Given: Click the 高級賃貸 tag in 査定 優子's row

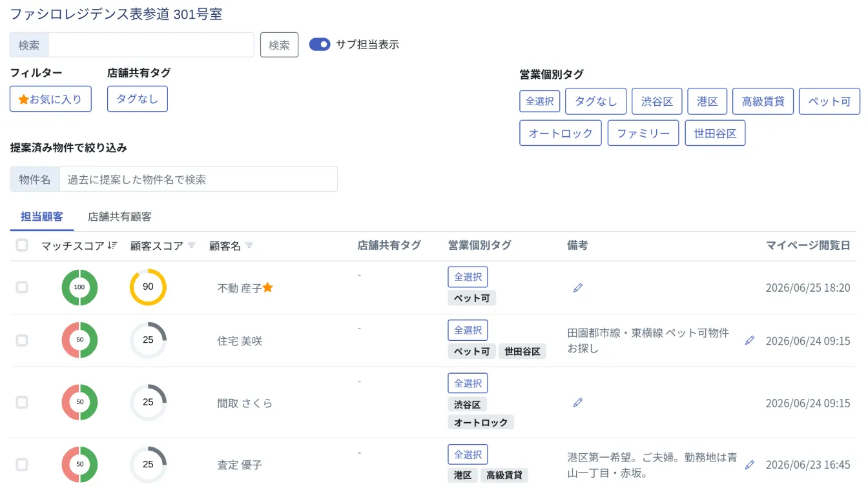Looking at the screenshot, I should 504,476.
